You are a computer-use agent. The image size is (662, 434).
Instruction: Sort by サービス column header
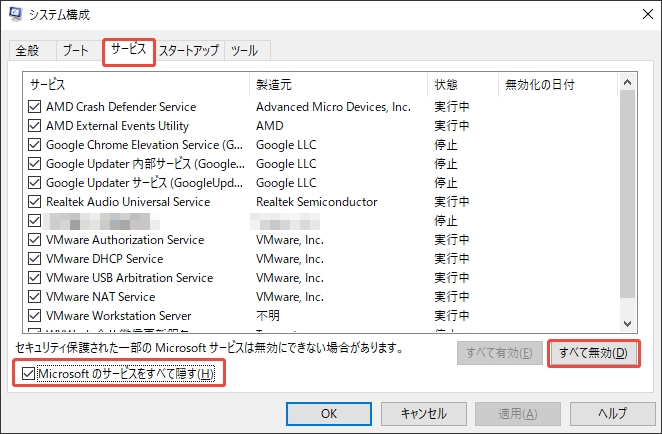(136, 85)
